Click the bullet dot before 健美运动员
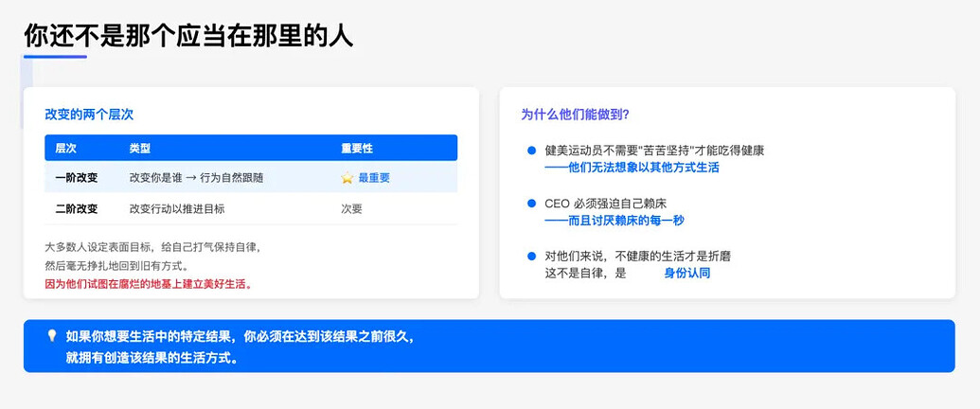Viewport: 980px width, 409px height. pos(532,151)
